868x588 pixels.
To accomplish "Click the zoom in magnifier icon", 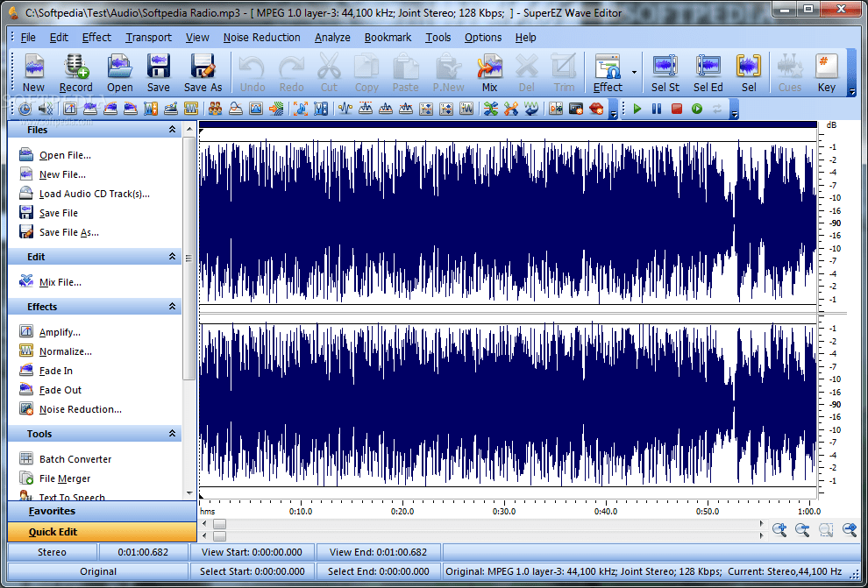I will coord(779,529).
